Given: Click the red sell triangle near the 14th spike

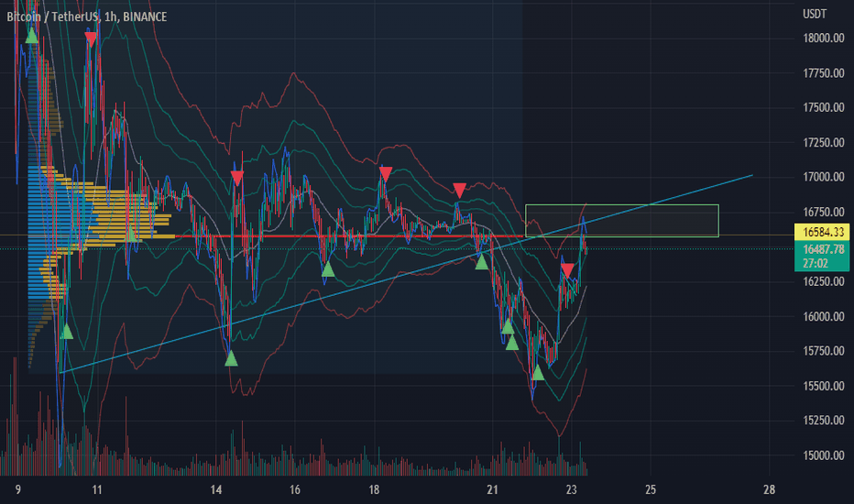Looking at the screenshot, I should coord(237,178).
